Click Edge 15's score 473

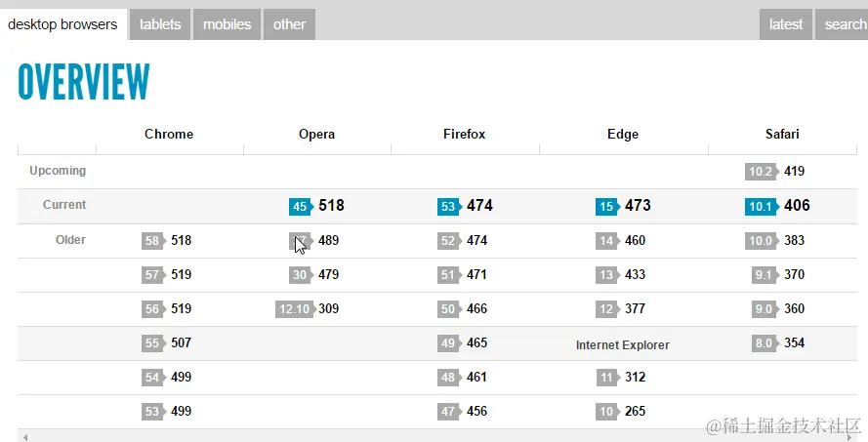(x=638, y=206)
